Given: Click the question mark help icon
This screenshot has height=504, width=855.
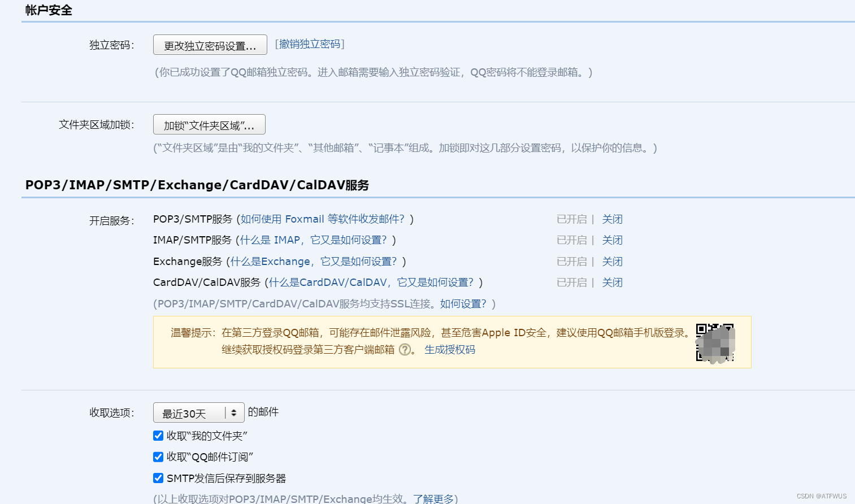Looking at the screenshot, I should [x=405, y=350].
